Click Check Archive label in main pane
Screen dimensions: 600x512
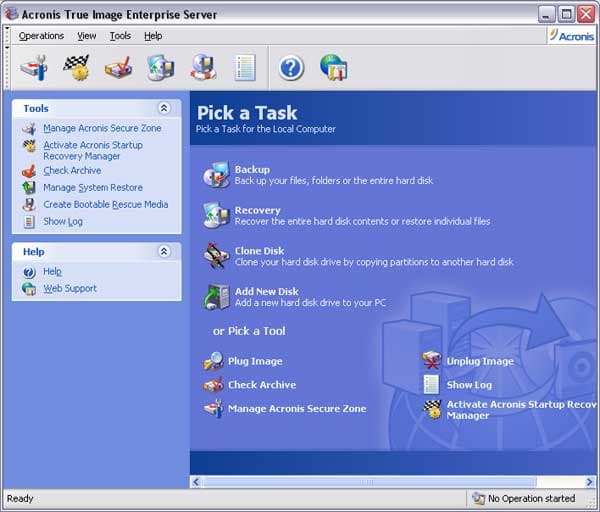point(262,385)
